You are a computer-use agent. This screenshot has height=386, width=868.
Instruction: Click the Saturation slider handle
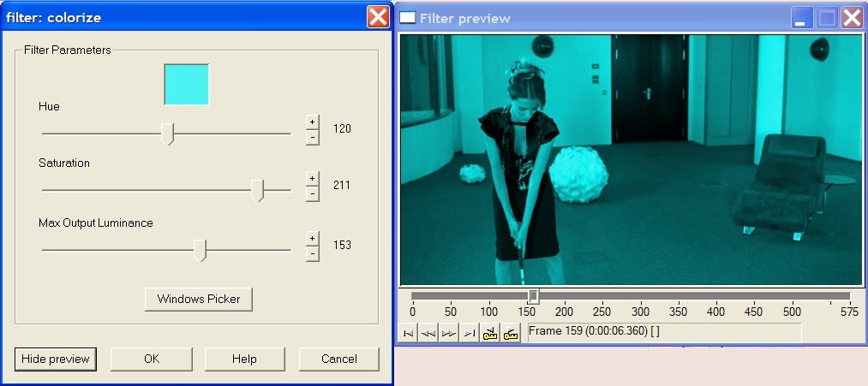point(257,190)
